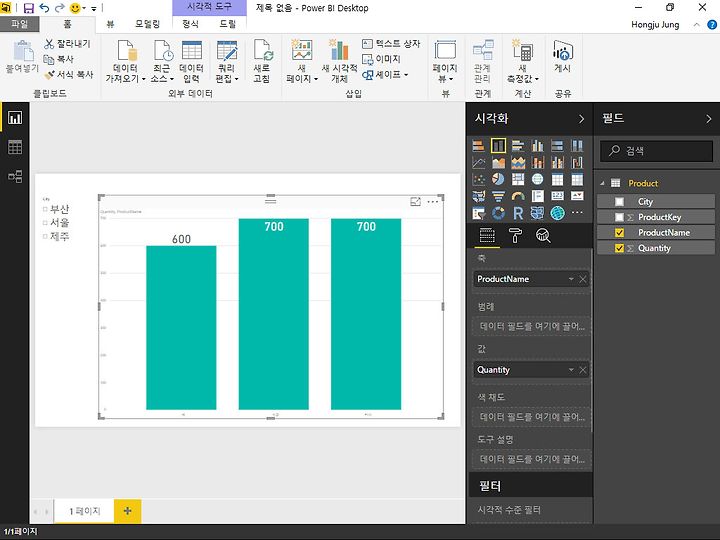Click the 이미지 insert button

pos(381,59)
